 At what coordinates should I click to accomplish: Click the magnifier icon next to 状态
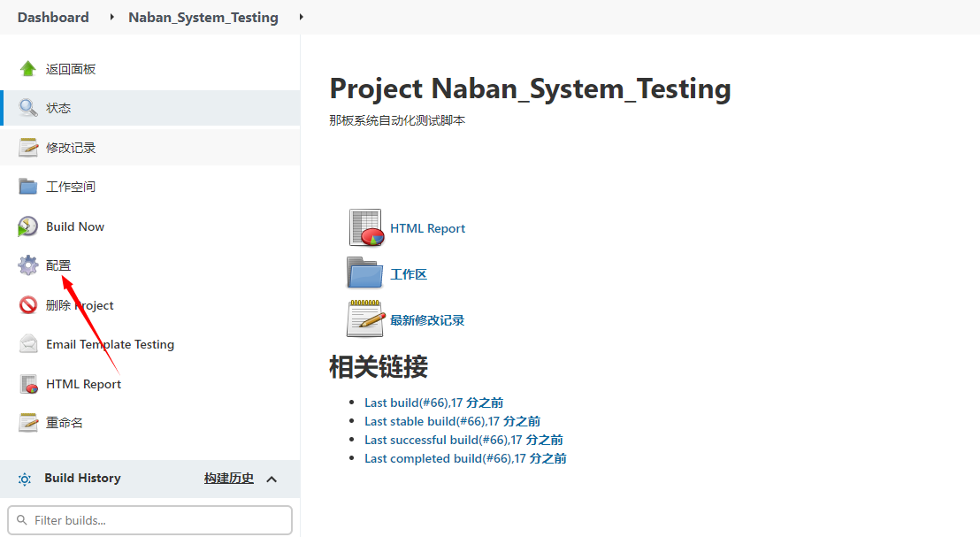coord(27,108)
